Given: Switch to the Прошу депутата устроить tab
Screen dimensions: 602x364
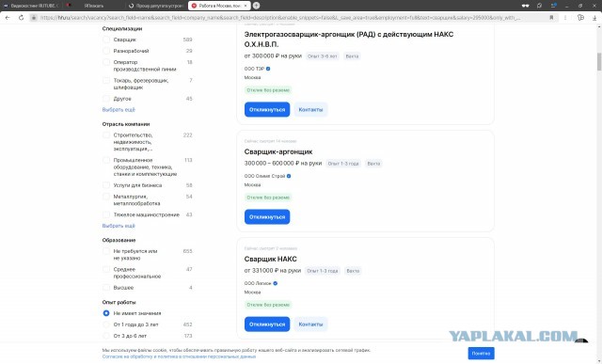Looking at the screenshot, I should [157, 6].
